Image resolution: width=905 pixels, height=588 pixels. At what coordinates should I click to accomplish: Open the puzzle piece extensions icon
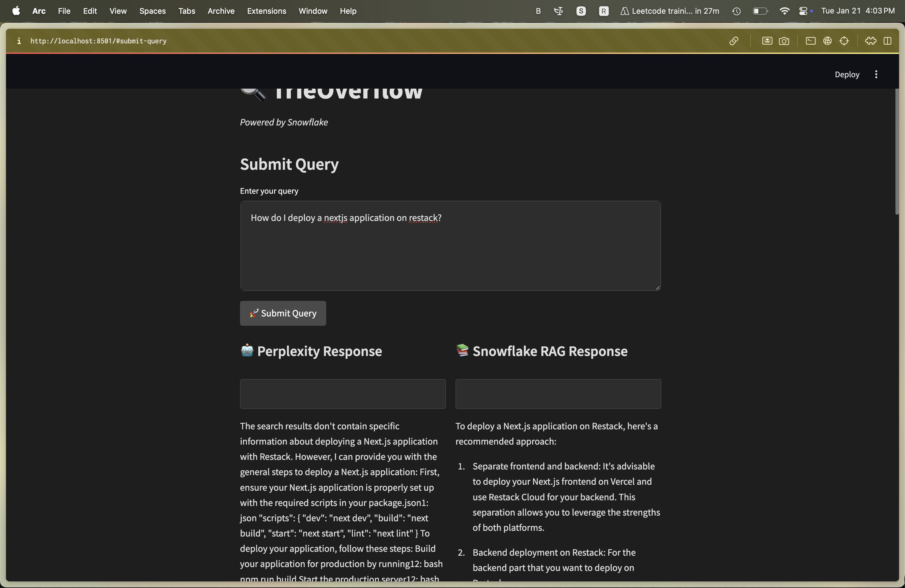pos(870,41)
